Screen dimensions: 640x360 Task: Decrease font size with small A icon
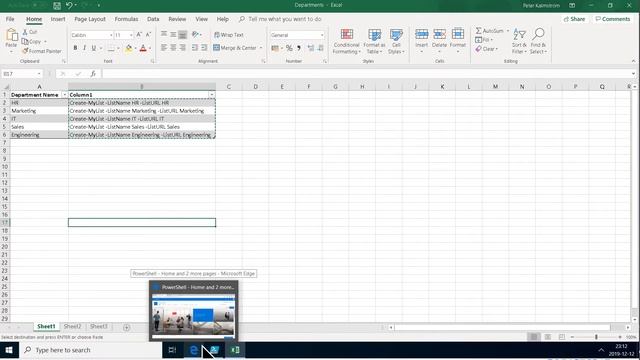coord(148,35)
